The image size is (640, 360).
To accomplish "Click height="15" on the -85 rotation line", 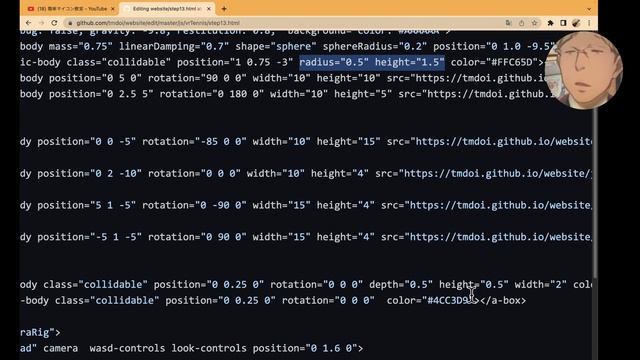I will coord(349,142).
